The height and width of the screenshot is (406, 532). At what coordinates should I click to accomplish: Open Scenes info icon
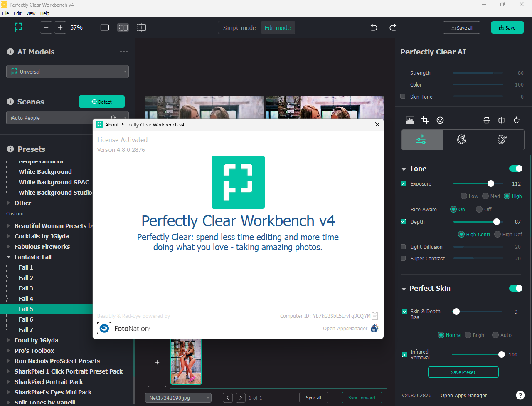coord(10,101)
